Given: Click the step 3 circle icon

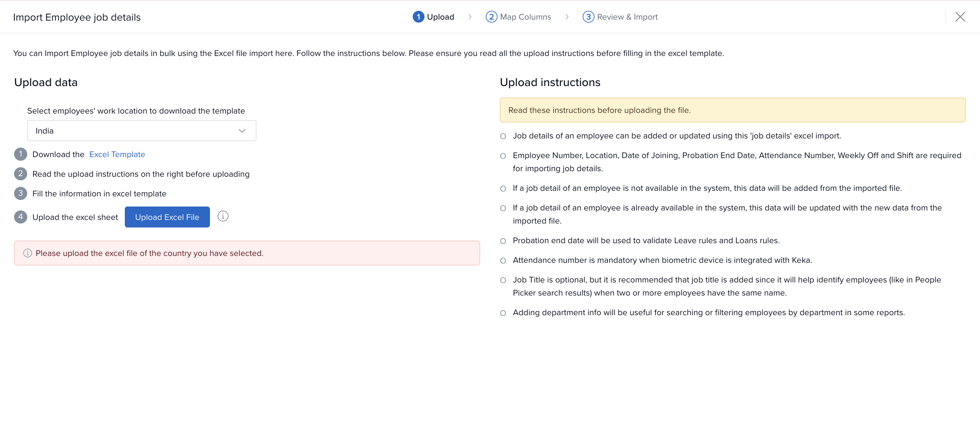Looking at the screenshot, I should tap(588, 17).
